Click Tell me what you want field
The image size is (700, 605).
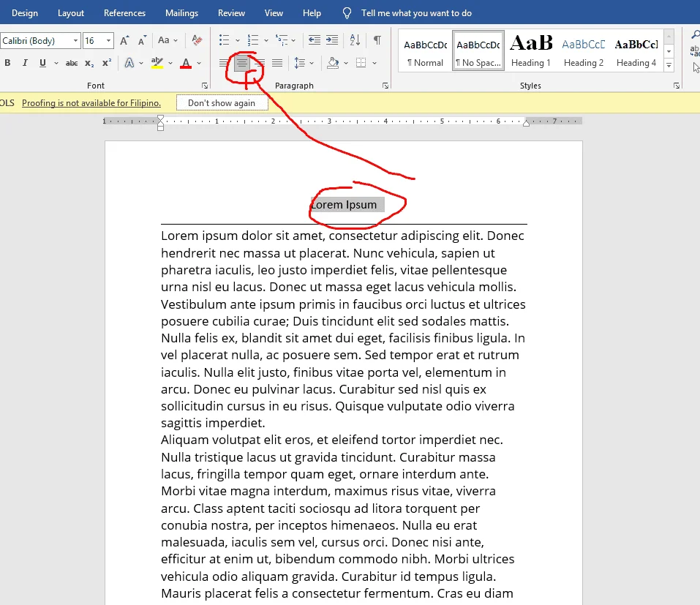[416, 13]
